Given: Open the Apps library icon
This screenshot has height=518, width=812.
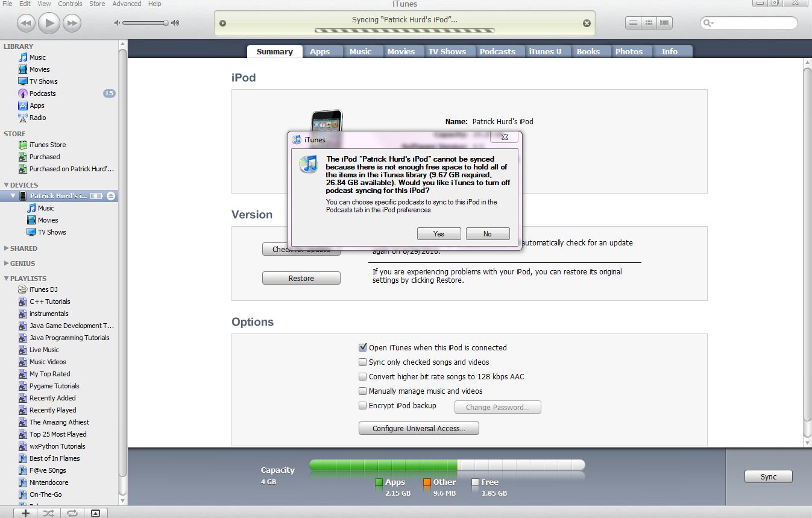Looking at the screenshot, I should [x=23, y=106].
